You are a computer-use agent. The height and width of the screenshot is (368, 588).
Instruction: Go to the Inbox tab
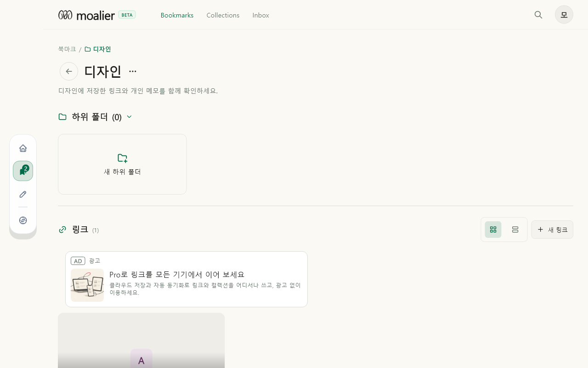pyautogui.click(x=260, y=15)
